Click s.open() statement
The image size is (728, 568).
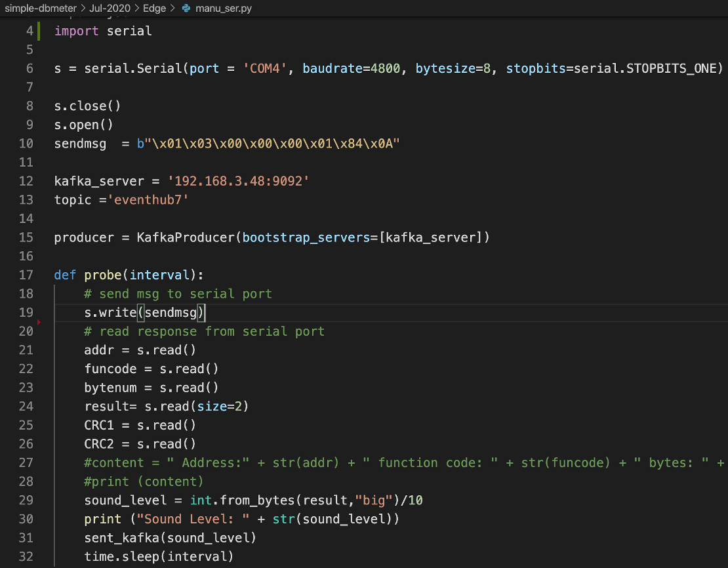pyautogui.click(x=83, y=125)
